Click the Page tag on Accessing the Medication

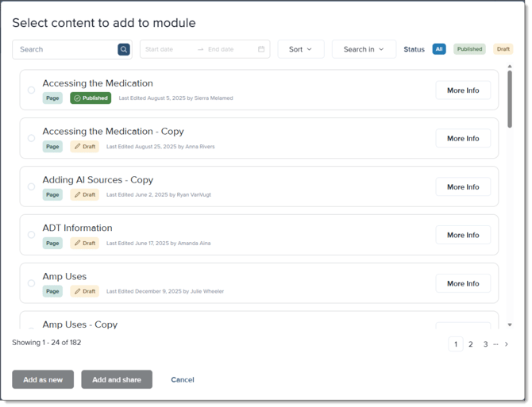[52, 98]
